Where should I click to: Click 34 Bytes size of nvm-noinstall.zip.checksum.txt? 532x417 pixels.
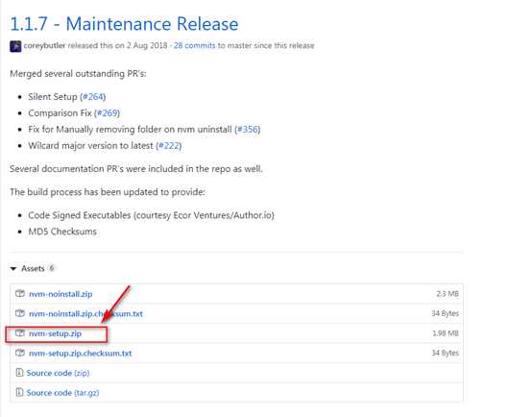click(x=446, y=313)
